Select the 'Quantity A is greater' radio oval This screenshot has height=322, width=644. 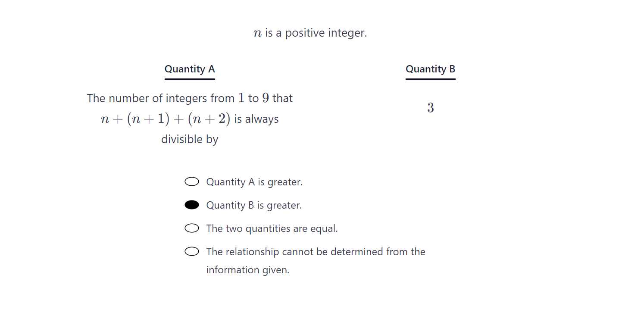click(x=192, y=182)
